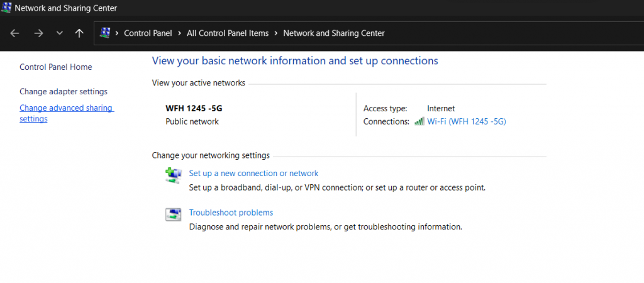Click the Network and Sharing Center title bar icon
This screenshot has height=283, width=644.
(6, 8)
